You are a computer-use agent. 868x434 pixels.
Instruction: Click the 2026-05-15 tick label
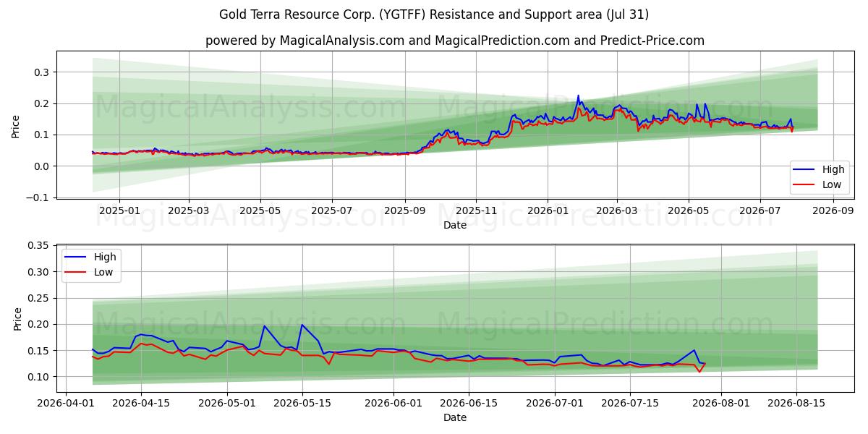302,404
